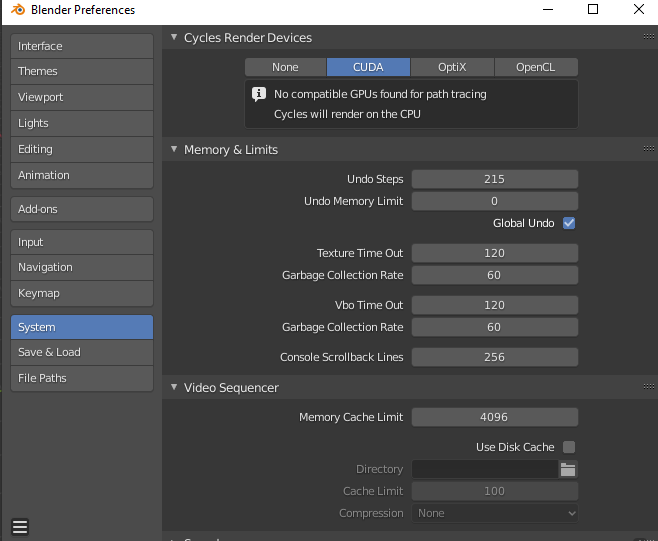The image size is (658, 541).
Task: Click the 'Cycles will render on the CPU' text
Action: point(347,114)
